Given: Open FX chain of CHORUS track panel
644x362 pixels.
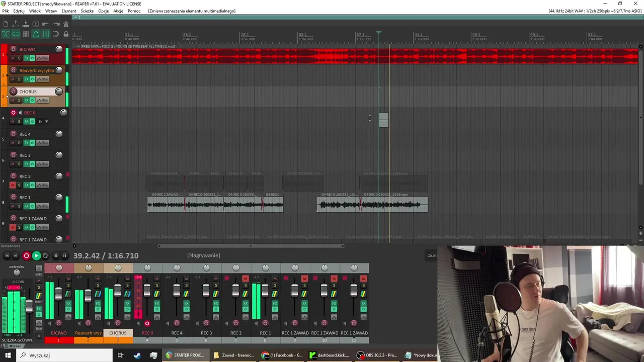Looking at the screenshot, I should click(x=27, y=100).
